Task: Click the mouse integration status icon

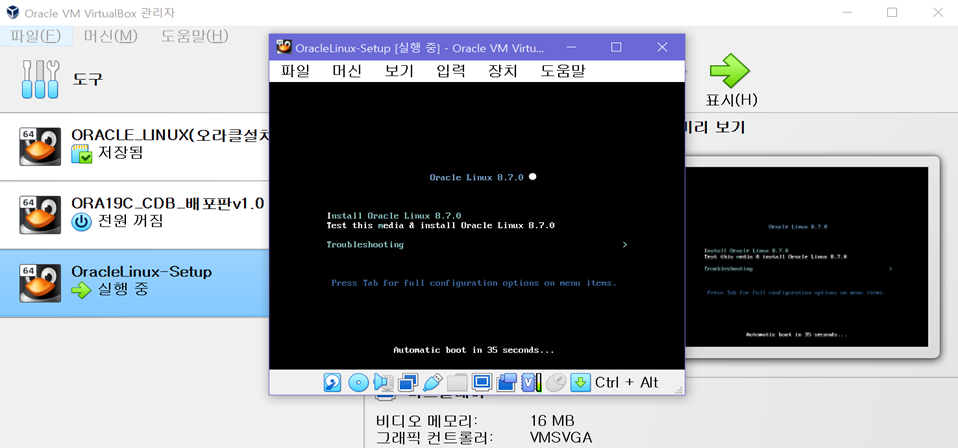Action: coord(556,383)
